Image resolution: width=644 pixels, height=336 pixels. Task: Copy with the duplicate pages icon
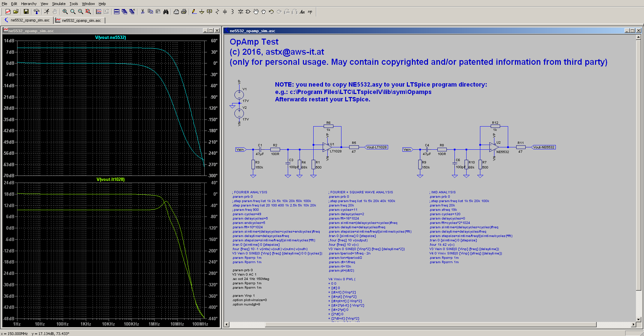pyautogui.click(x=150, y=12)
